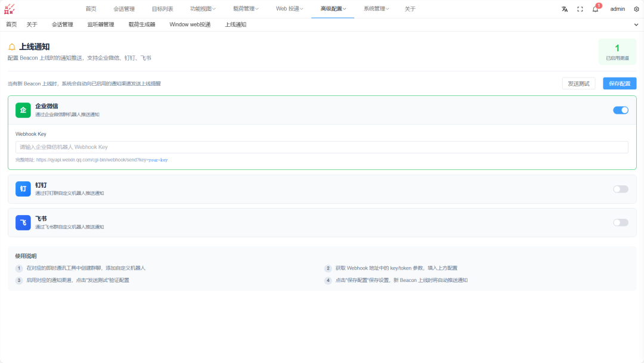Click the 飞书 channel icon
644x363 pixels.
23,222
